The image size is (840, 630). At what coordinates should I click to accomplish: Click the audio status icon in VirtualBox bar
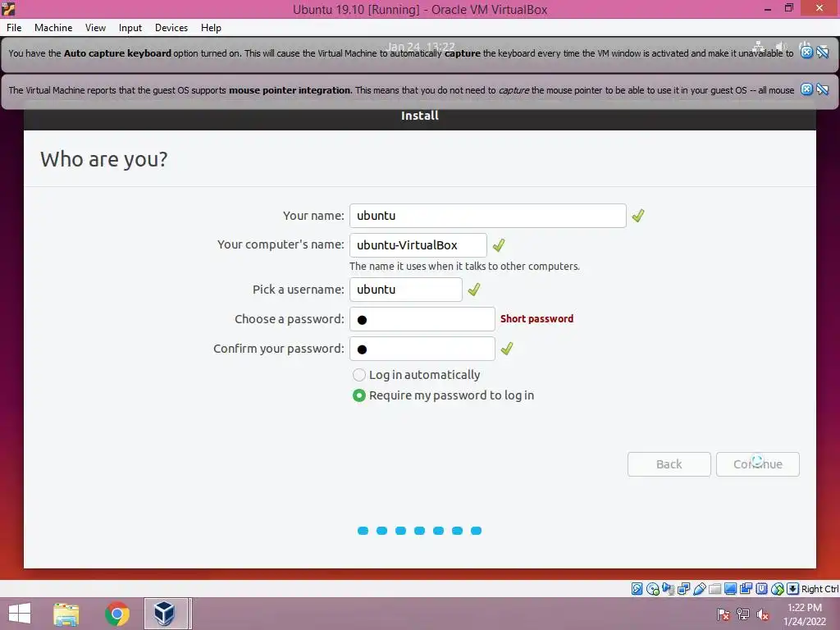pyautogui.click(x=668, y=589)
